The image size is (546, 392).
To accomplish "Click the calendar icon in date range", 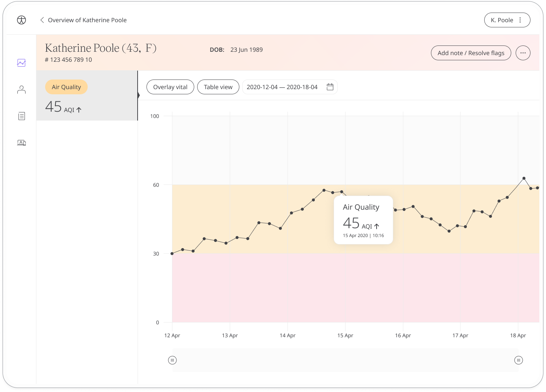I will tap(330, 87).
